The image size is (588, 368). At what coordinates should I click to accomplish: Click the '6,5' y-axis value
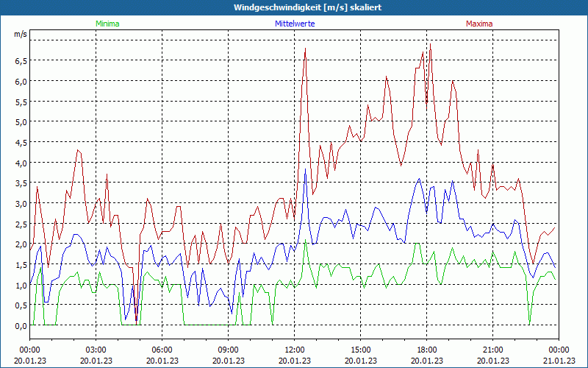pyautogui.click(x=21, y=61)
